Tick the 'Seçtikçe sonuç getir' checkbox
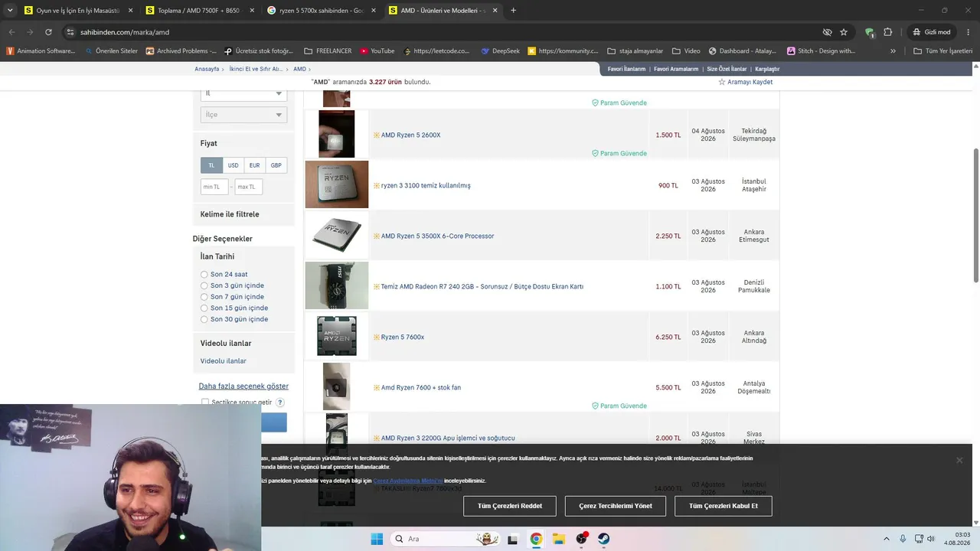980x551 pixels. pyautogui.click(x=204, y=403)
